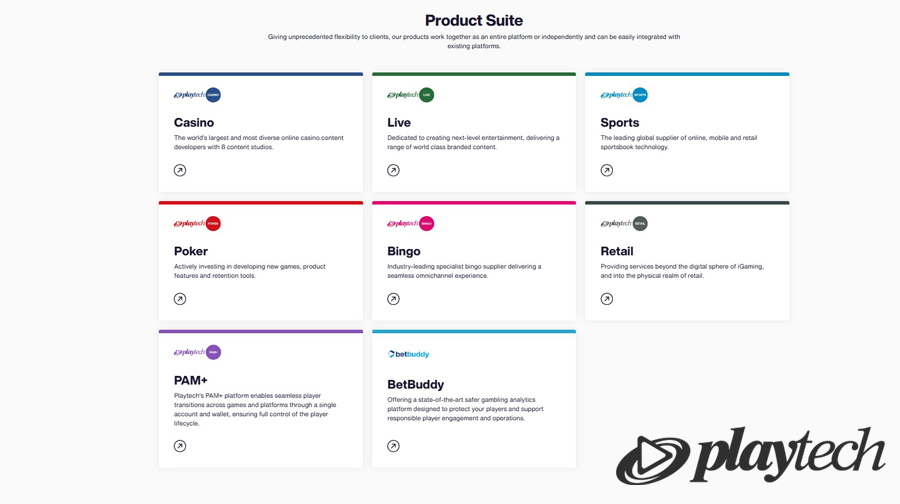This screenshot has width=900, height=504.
Task: Click the pink Playtech Bingo logo badge
Action: tap(410, 223)
